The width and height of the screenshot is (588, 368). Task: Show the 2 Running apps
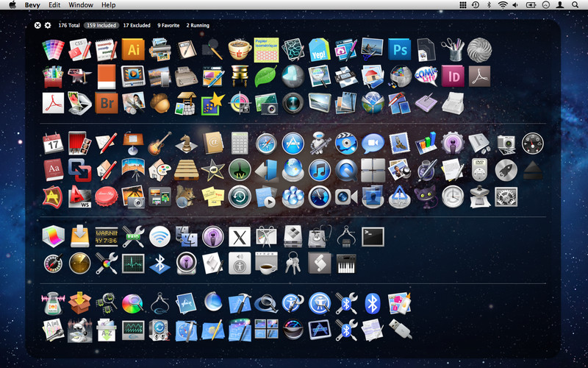point(198,25)
